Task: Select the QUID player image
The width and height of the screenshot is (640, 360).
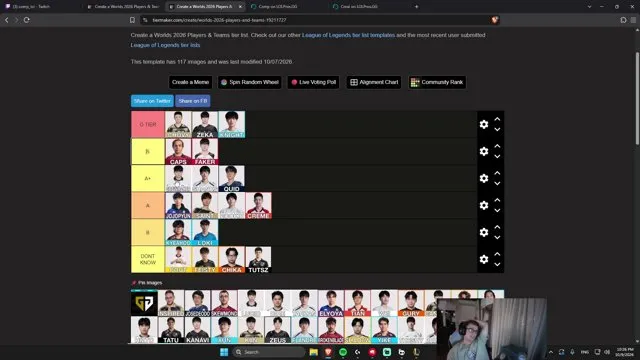Action: click(231, 178)
